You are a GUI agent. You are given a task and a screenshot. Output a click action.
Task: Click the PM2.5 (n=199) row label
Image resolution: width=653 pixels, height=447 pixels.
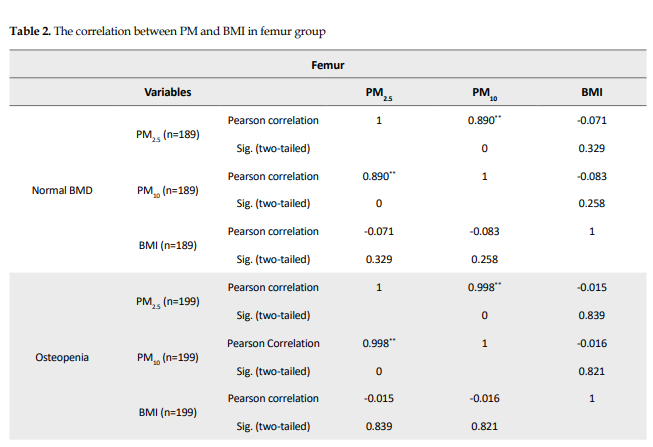tap(167, 301)
